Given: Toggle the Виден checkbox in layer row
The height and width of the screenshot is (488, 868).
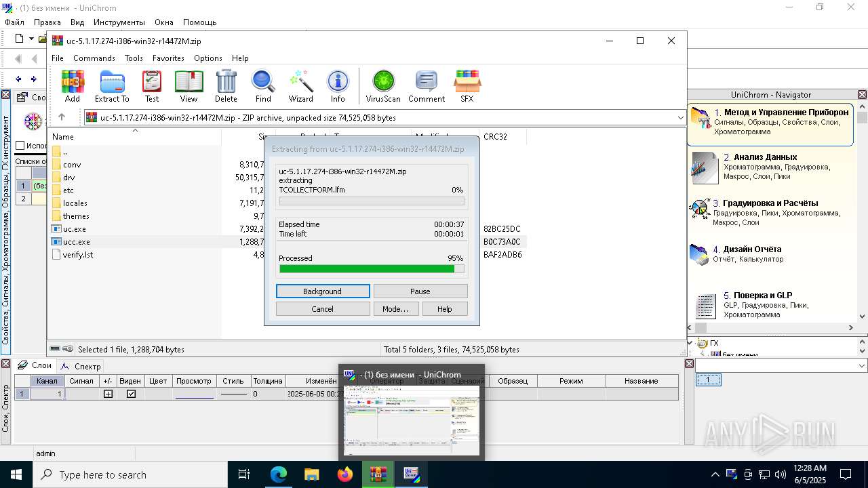Looking at the screenshot, I should (131, 394).
